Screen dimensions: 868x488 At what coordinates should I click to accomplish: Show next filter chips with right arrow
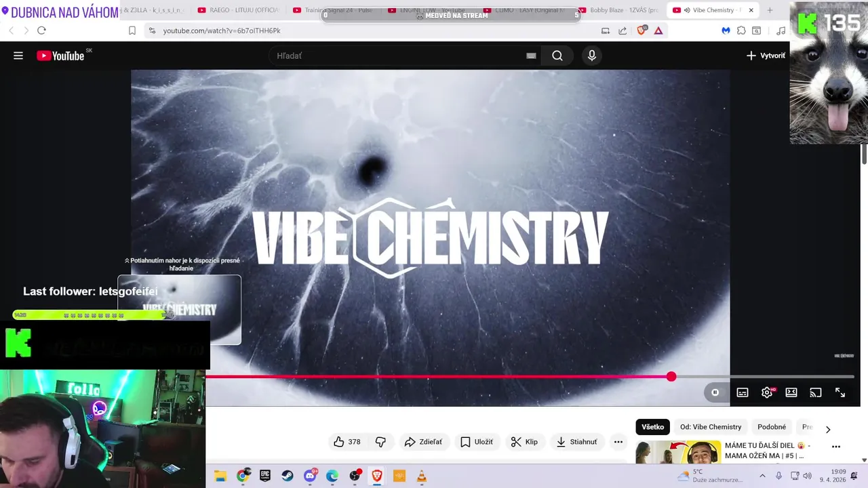tap(828, 429)
